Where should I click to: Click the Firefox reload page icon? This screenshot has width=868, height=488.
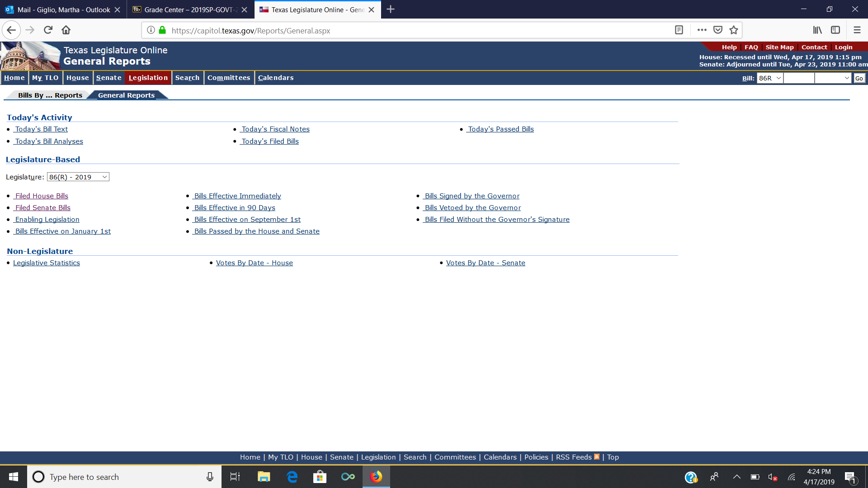48,30
